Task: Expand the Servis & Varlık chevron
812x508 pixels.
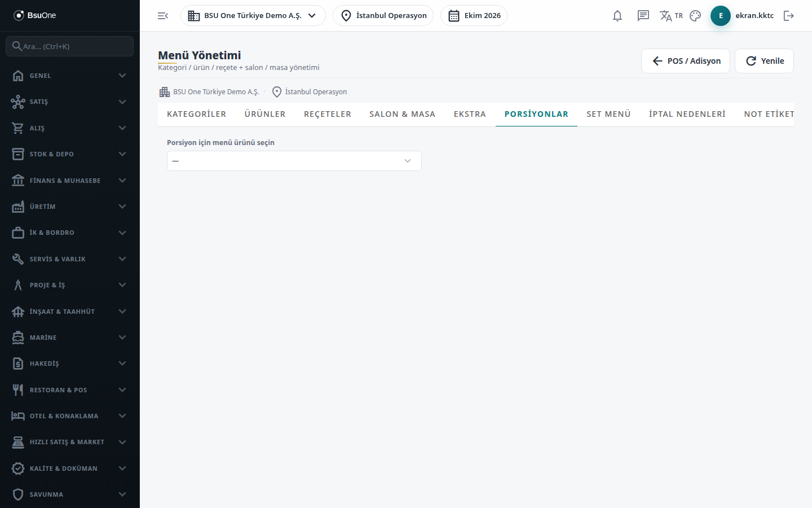Action: click(x=122, y=259)
